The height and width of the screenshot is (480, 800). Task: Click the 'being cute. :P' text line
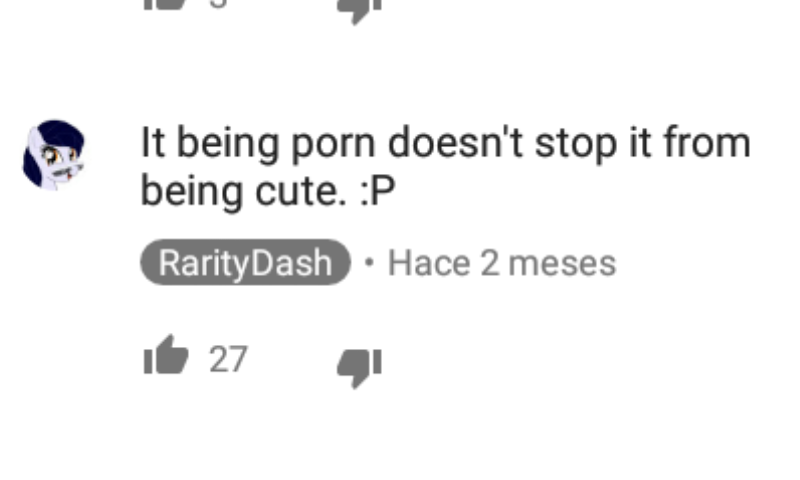268,192
